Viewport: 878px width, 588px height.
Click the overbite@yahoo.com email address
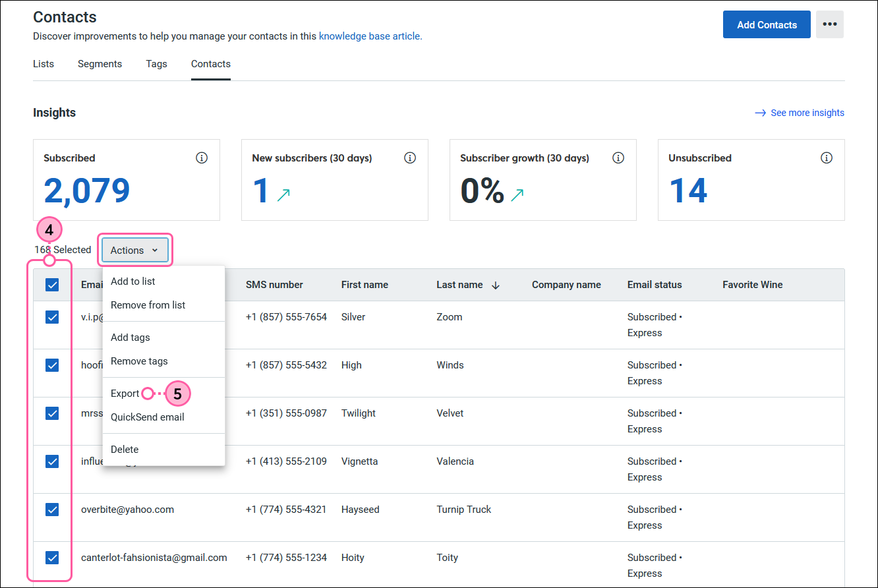pos(127,510)
